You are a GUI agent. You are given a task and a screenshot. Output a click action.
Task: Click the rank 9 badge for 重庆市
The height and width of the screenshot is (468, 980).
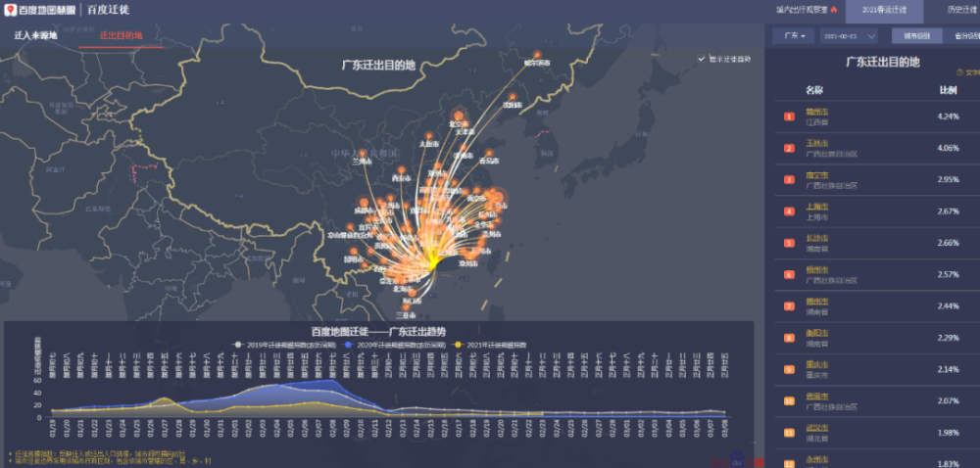coord(789,369)
